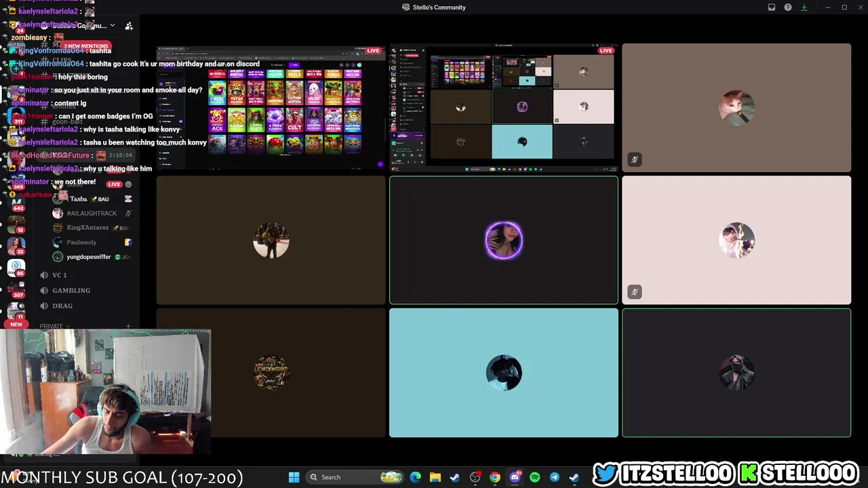Collapse the PRIVATE channel category
This screenshot has width=868, height=488.
54,326
